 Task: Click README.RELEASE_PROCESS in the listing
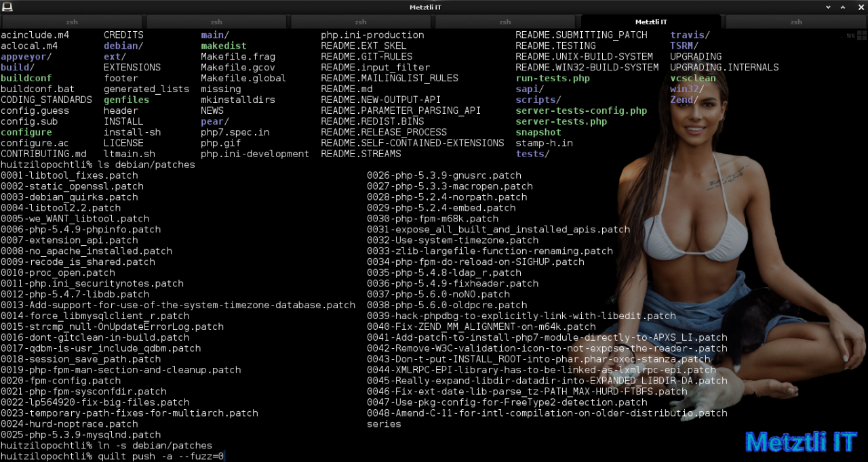tap(384, 132)
